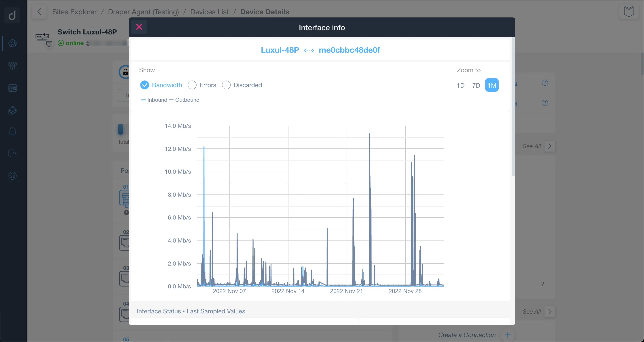Image resolution: width=644 pixels, height=342 pixels.
Task: Open the globe sites icon in sidebar
Action: click(13, 43)
